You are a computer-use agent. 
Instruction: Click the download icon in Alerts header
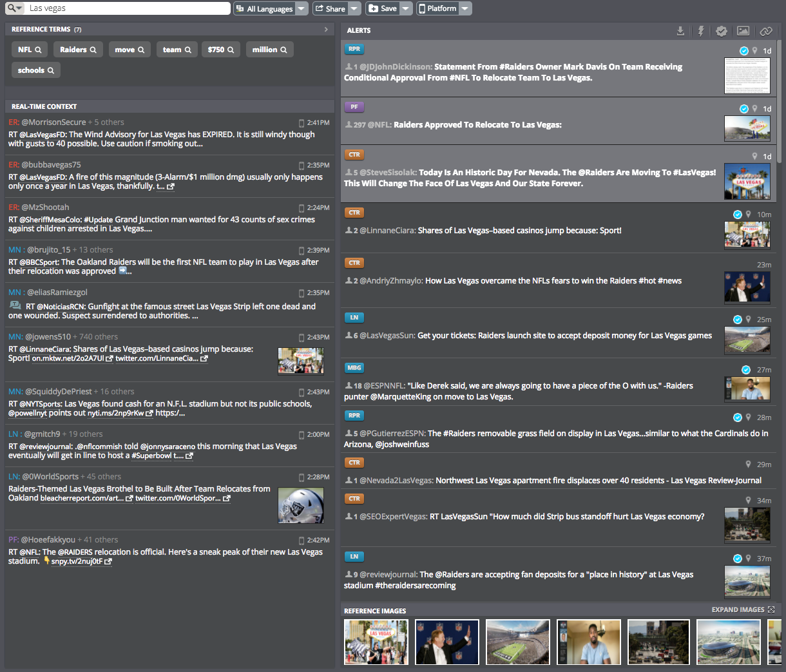click(680, 31)
